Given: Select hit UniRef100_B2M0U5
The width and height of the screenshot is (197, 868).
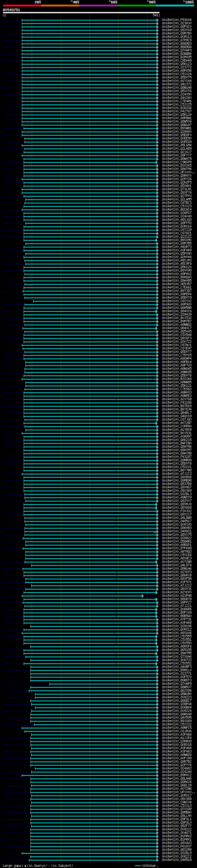Looking at the screenshot, I should click(x=177, y=57).
